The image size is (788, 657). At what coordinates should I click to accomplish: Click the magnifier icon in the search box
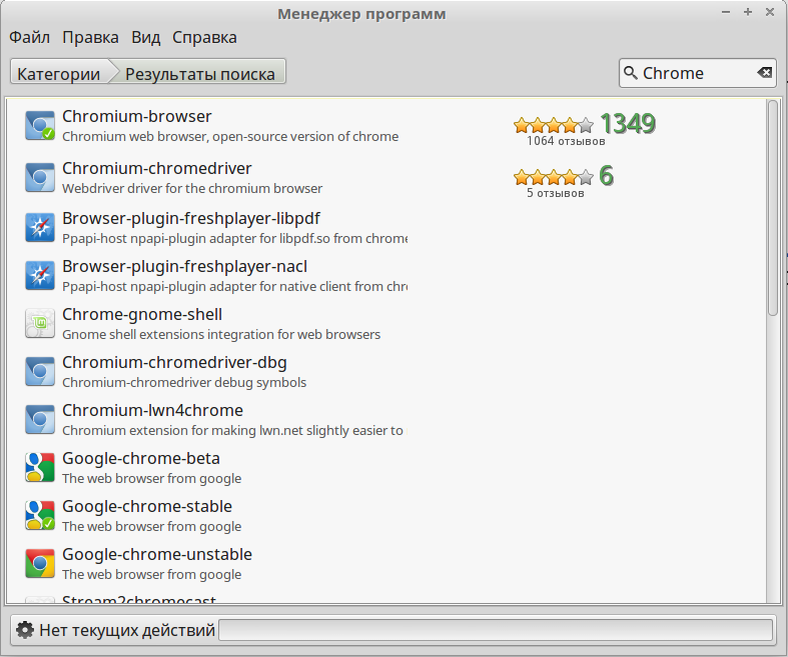[x=630, y=73]
